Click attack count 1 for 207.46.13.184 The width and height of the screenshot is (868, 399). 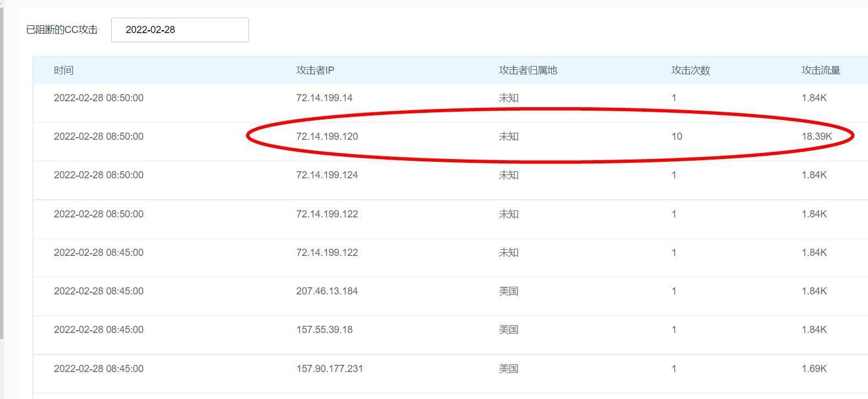tap(674, 291)
